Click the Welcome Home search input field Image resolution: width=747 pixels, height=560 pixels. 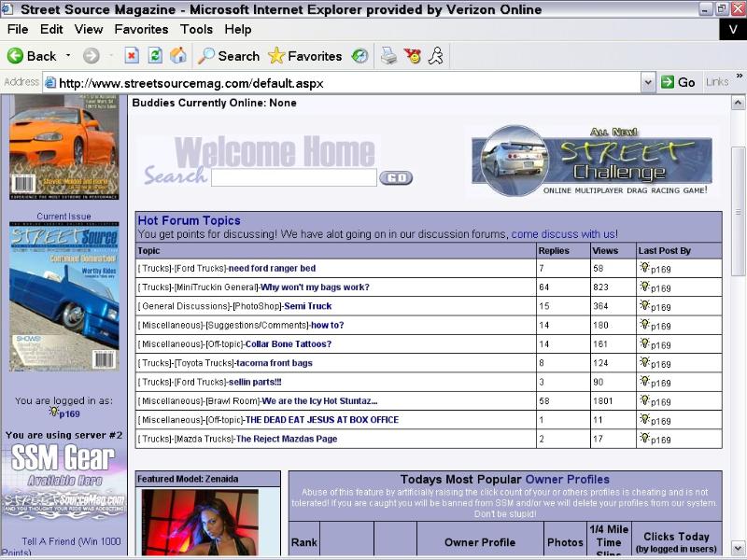(x=293, y=177)
